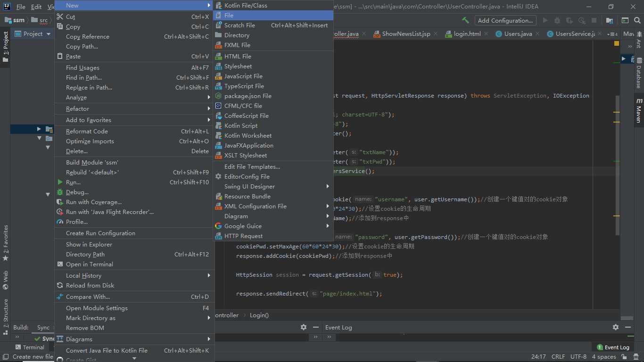Image resolution: width=644 pixels, height=362 pixels.
Task: Open the File menu in menu bar
Action: click(x=21, y=7)
